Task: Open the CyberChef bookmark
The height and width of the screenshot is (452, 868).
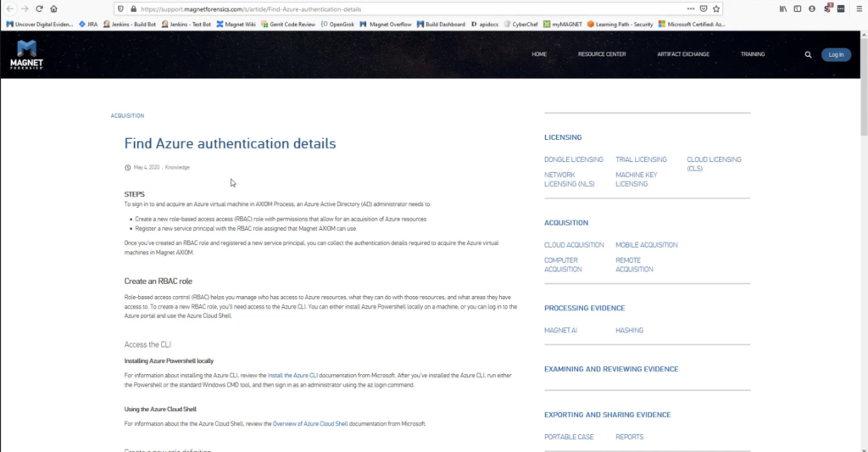Action: tap(521, 25)
